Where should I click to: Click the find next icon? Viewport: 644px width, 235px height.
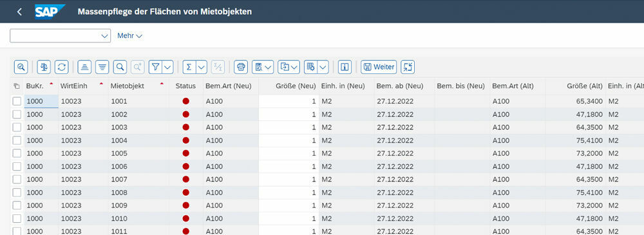pos(138,67)
